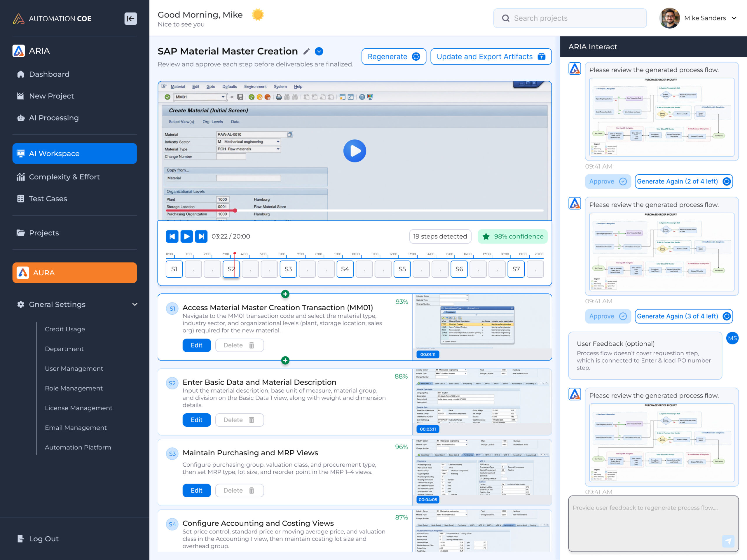Image resolution: width=747 pixels, height=560 pixels.
Task: Open the first process flow diagram thumbnail
Action: click(x=662, y=117)
